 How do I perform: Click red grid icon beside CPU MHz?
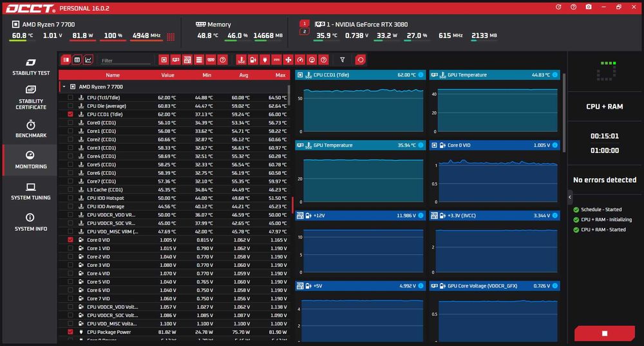pyautogui.click(x=171, y=37)
